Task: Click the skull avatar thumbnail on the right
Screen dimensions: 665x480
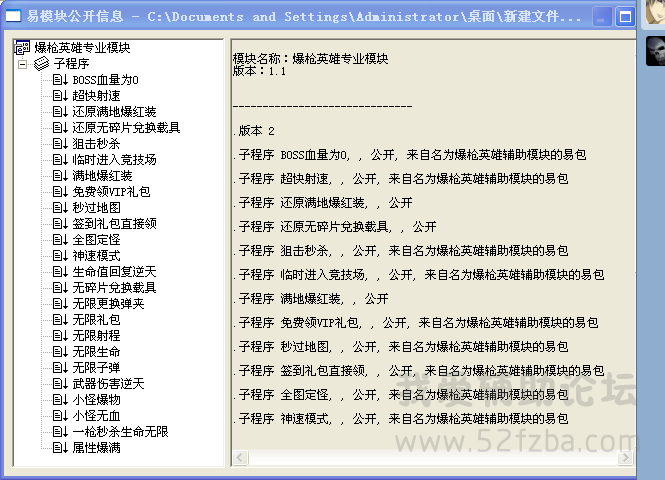Action: 655,51
